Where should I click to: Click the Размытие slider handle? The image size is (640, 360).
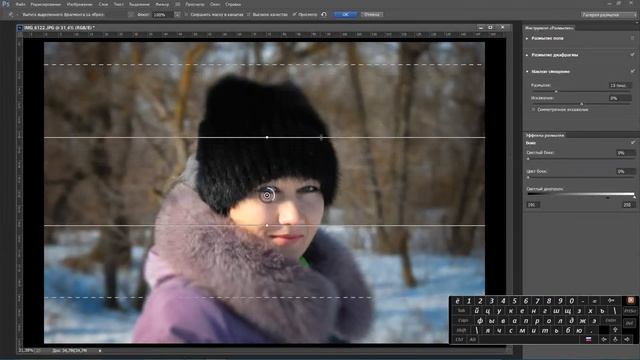pos(556,91)
